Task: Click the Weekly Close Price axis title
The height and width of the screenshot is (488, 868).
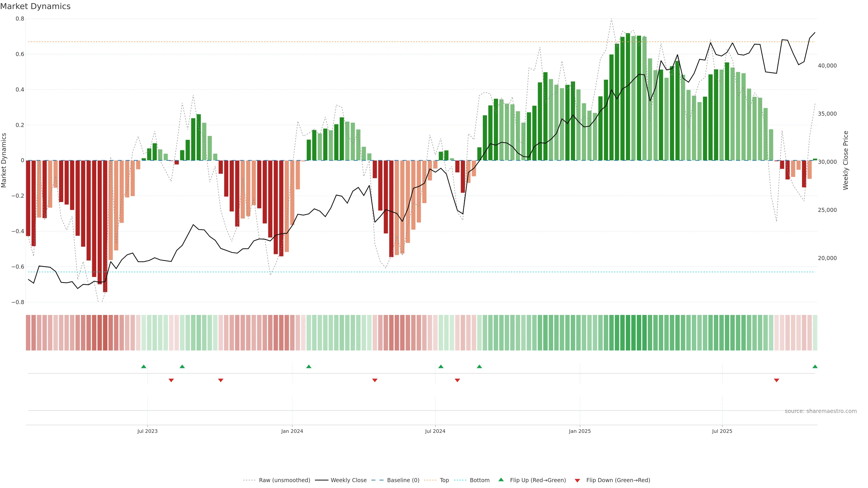Action: tap(845, 160)
